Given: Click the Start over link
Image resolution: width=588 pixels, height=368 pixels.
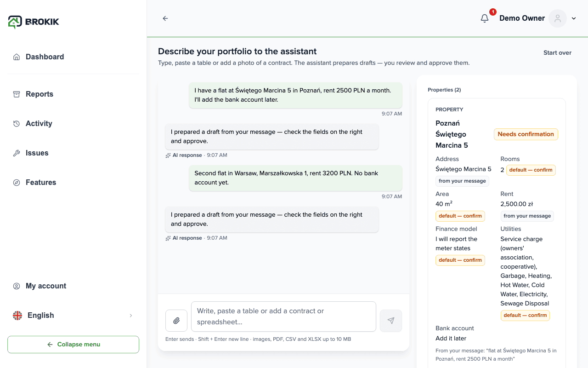Looking at the screenshot, I should click(x=557, y=53).
